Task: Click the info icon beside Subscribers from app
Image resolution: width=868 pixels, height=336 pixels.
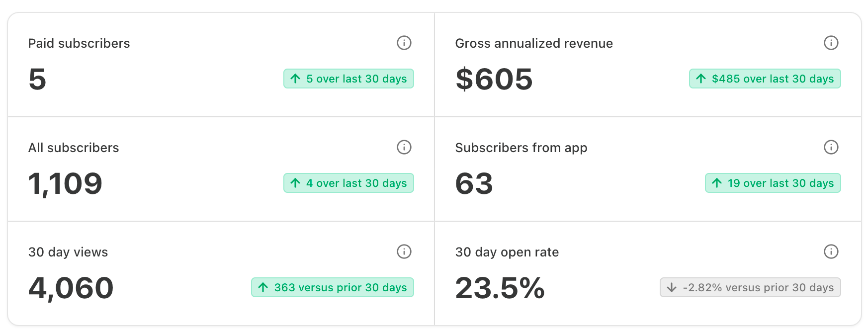Action: tap(831, 147)
